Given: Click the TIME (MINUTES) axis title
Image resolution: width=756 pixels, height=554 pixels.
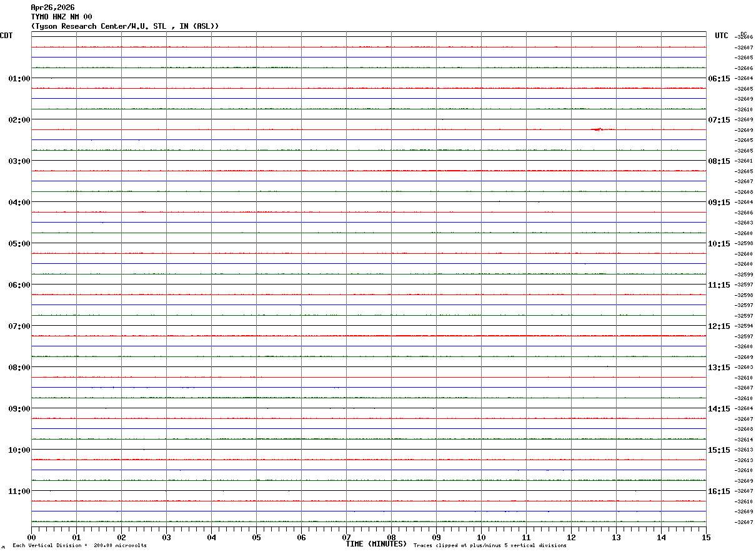Looking at the screenshot, I should pyautogui.click(x=376, y=544).
